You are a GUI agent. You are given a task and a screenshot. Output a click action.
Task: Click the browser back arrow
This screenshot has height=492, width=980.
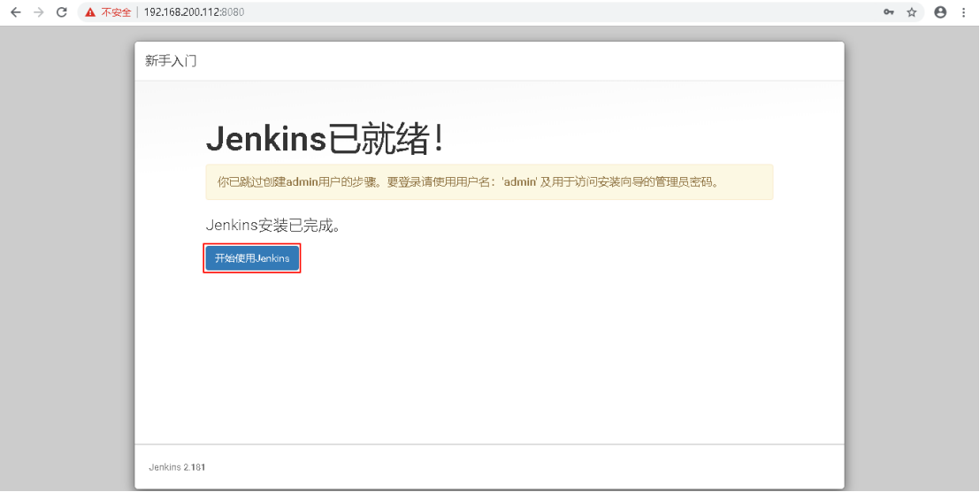click(16, 12)
